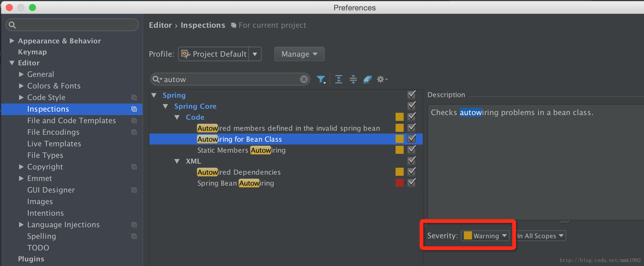
Task: Toggle the Spring Core checkbox
Action: click(x=411, y=106)
